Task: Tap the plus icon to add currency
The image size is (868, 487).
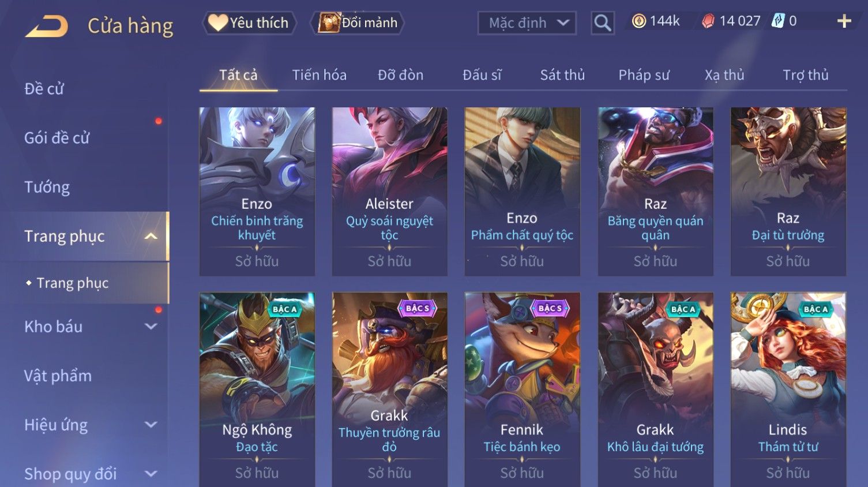Action: tap(844, 21)
